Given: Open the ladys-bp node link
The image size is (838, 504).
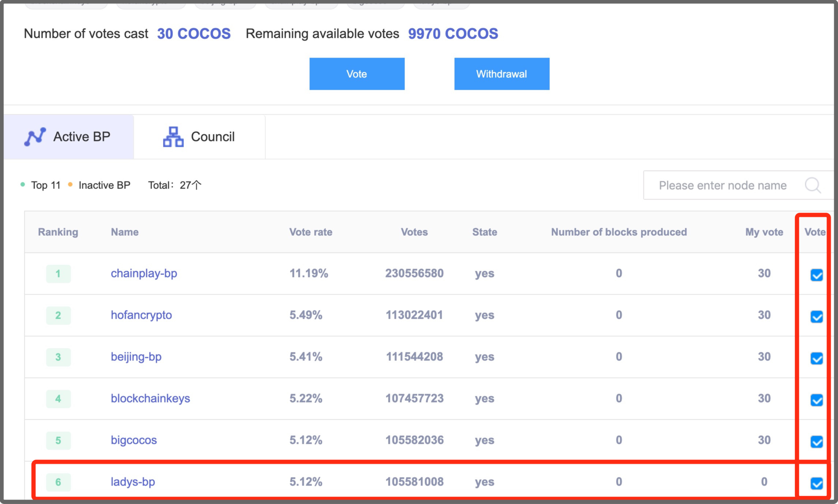Looking at the screenshot, I should 133,482.
